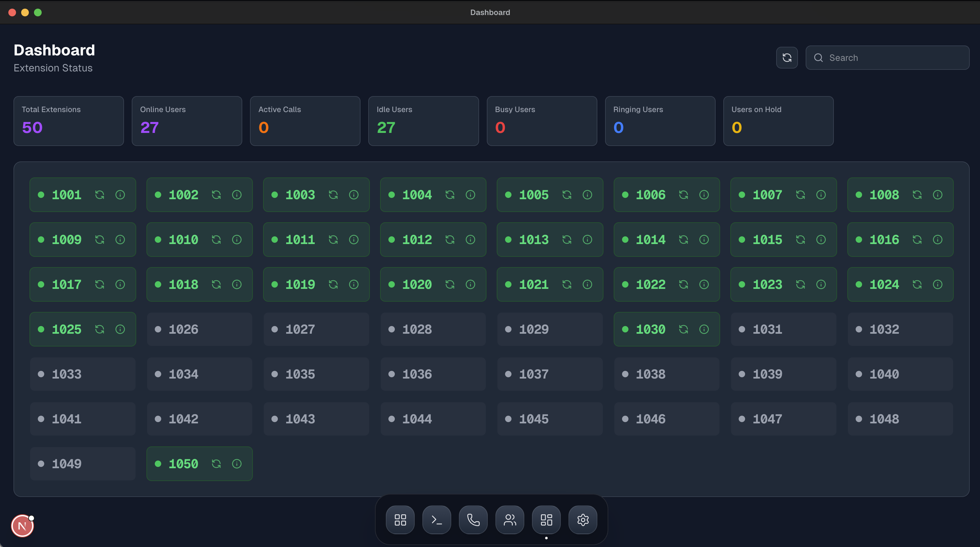
Task: Select the active dashboard layout icon in dock
Action: point(546,520)
